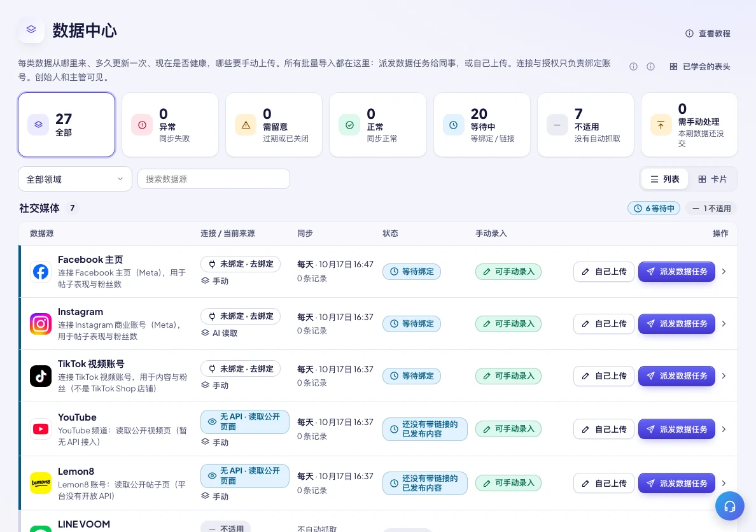Image resolution: width=756 pixels, height=532 pixels.
Task: Click the Lemon8 logo icon
Action: [41, 483]
